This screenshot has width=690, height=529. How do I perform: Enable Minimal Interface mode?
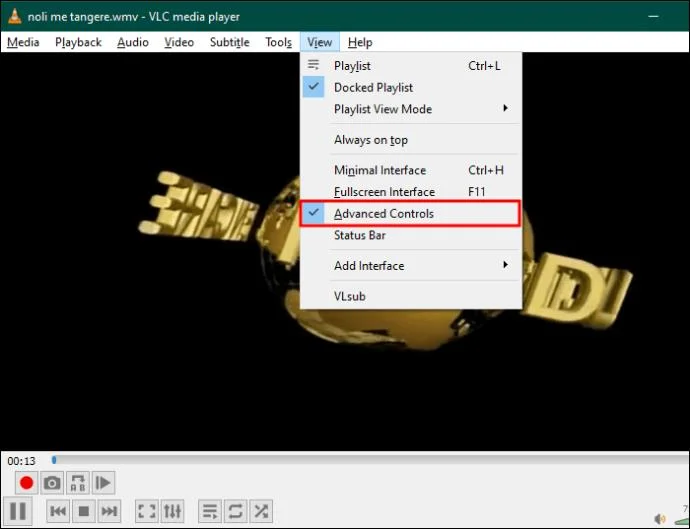pos(411,170)
